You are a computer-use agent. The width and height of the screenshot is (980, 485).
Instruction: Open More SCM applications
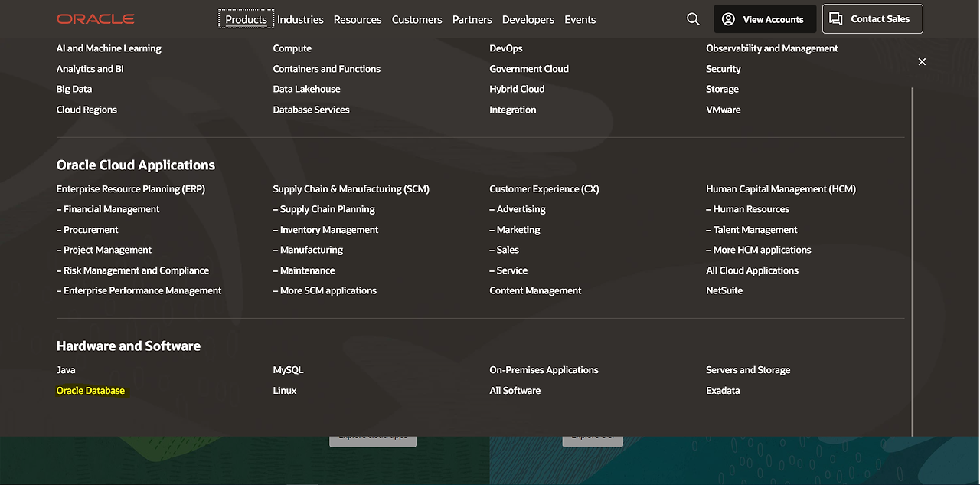click(x=325, y=290)
